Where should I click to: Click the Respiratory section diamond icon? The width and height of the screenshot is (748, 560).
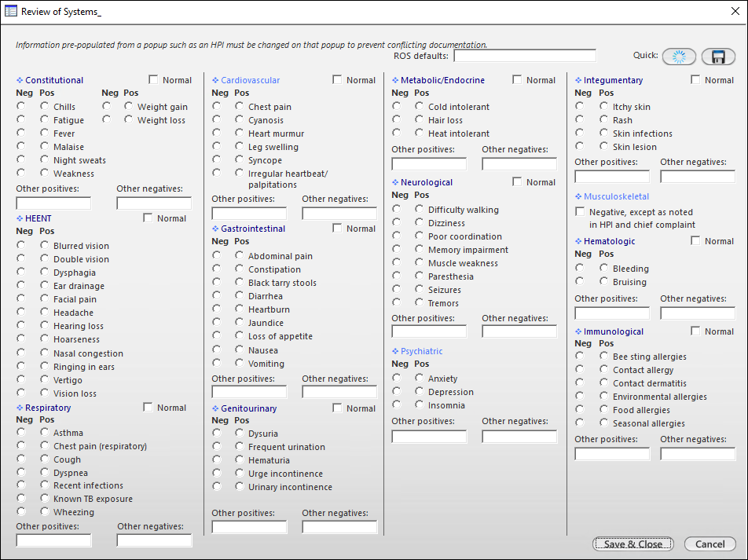tap(20, 408)
